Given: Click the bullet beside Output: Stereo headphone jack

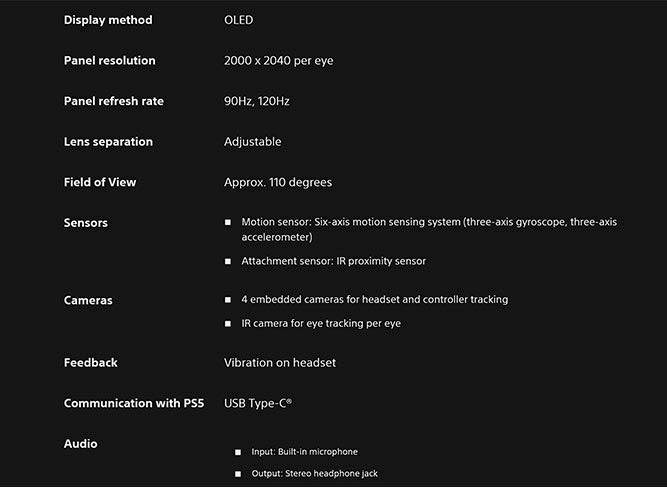Looking at the screenshot, I should pyautogui.click(x=238, y=474).
